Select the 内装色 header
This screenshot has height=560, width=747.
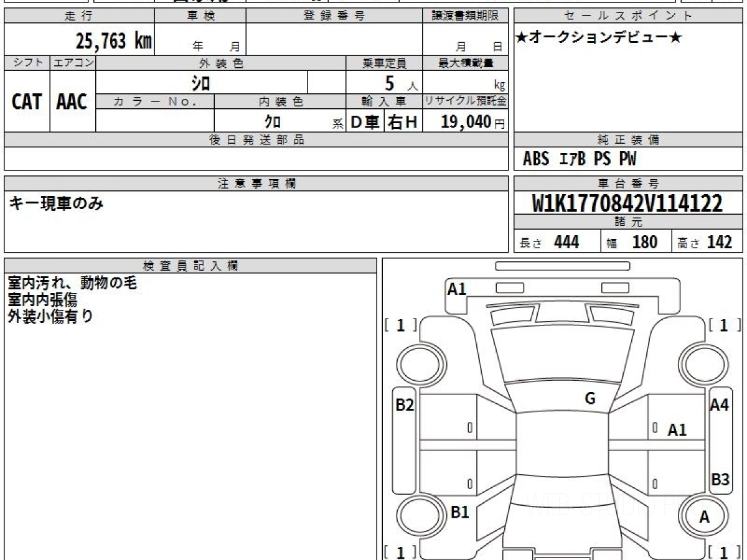click(280, 101)
